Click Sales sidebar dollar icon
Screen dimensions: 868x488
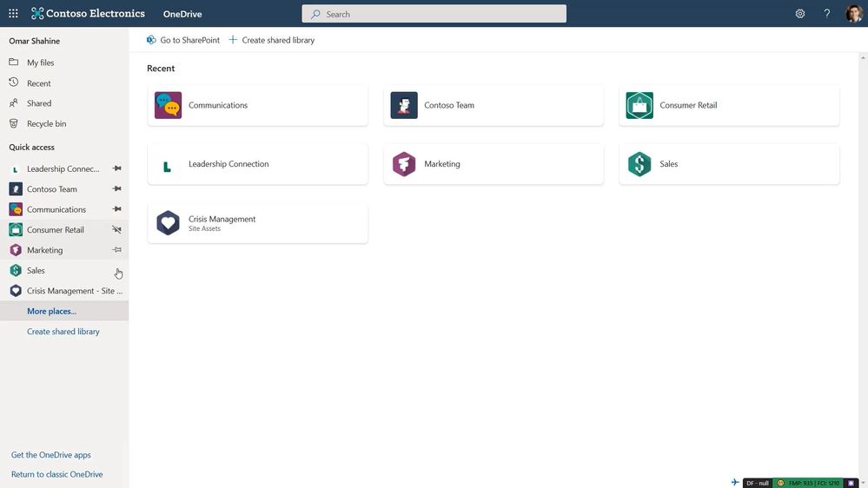coord(16,270)
